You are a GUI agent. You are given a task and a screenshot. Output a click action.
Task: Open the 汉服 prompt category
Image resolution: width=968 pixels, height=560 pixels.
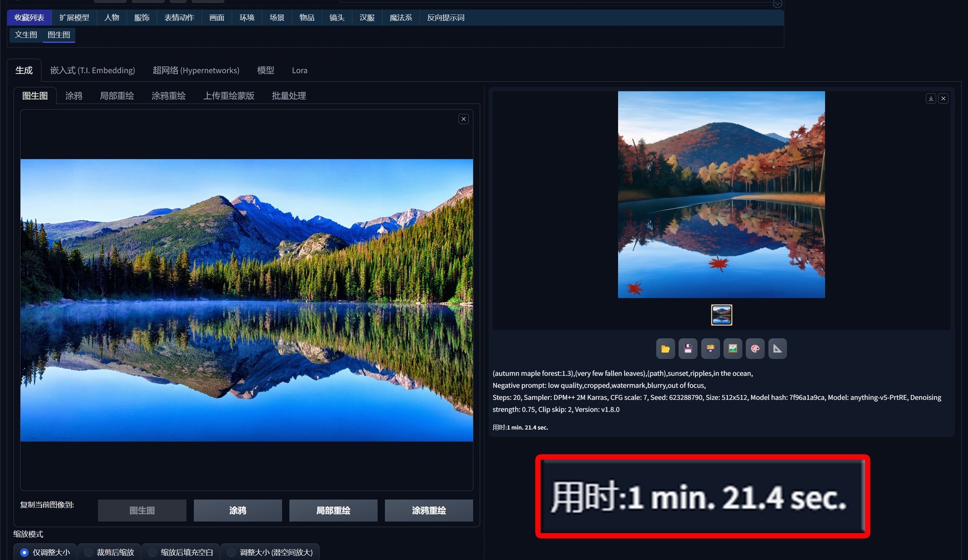(x=367, y=17)
